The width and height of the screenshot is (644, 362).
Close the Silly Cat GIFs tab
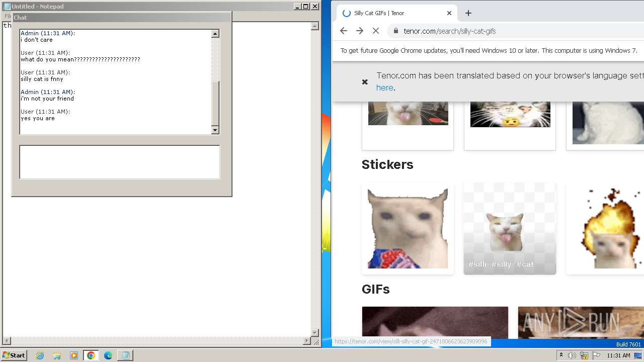tap(449, 13)
